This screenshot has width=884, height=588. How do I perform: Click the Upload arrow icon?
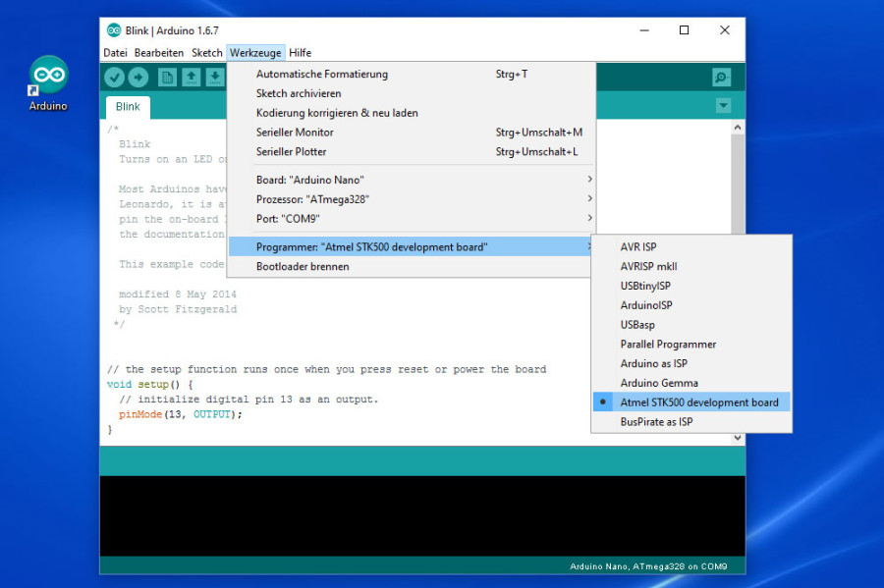pyautogui.click(x=138, y=78)
